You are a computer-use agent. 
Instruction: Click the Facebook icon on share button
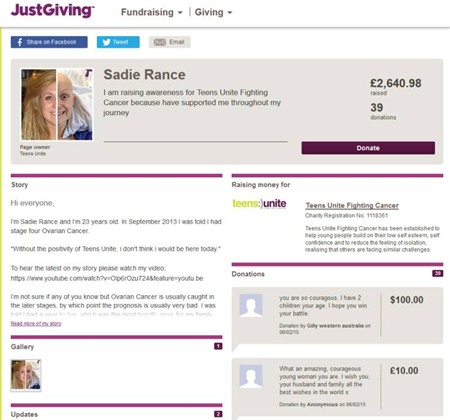20,42
